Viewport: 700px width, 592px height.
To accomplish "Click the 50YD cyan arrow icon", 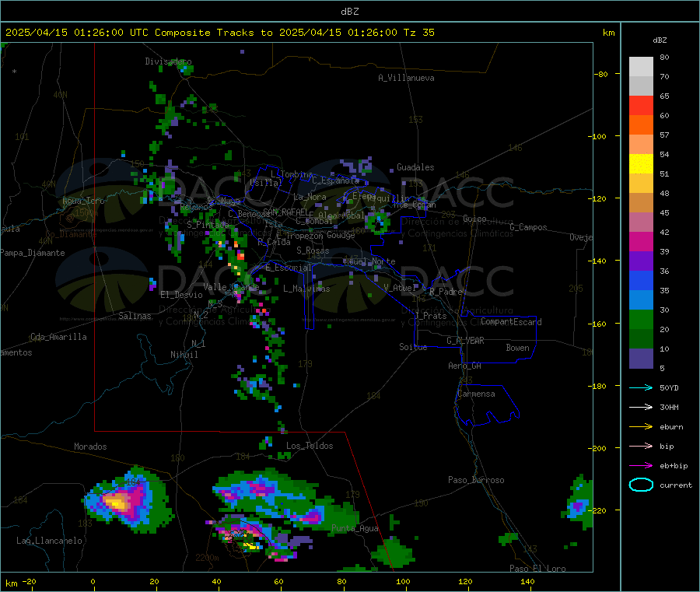I will point(641,387).
